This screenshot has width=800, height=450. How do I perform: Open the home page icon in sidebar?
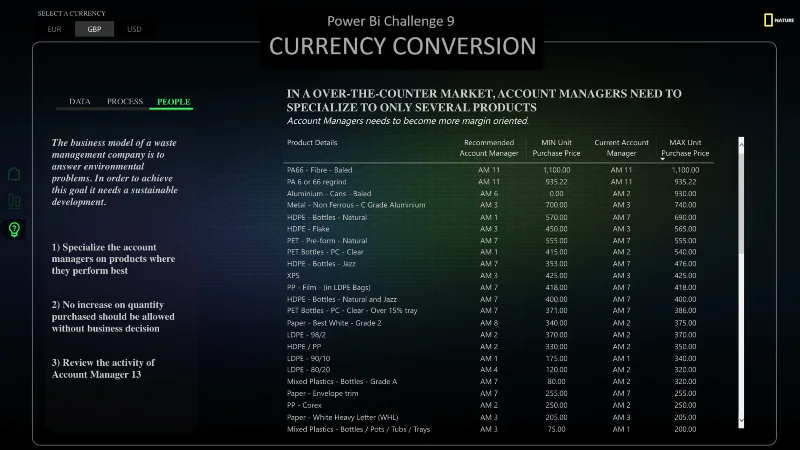(x=14, y=174)
